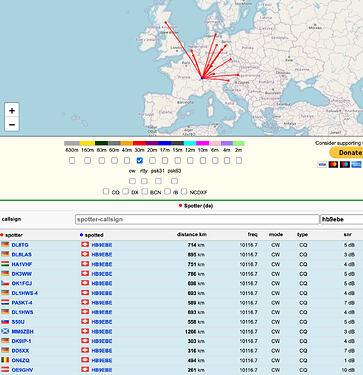Image resolution: width=363 pixels, height=375 pixels.
Task: Tick the CQ type checkbox
Action: click(106, 191)
